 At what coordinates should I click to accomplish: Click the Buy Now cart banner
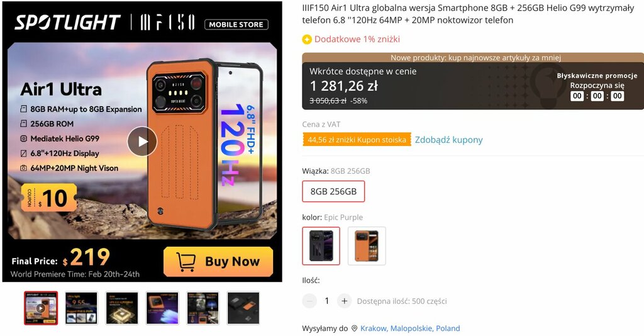(218, 262)
